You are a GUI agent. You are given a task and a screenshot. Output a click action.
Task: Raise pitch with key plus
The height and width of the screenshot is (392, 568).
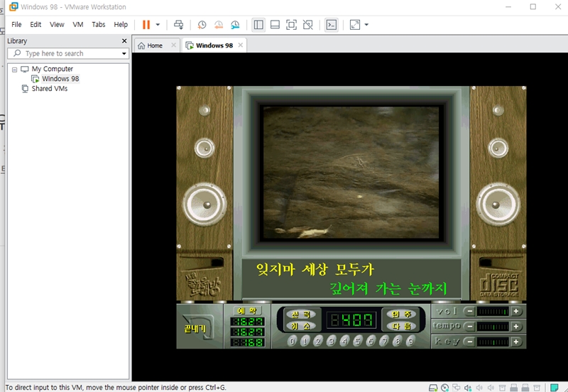pos(516,342)
